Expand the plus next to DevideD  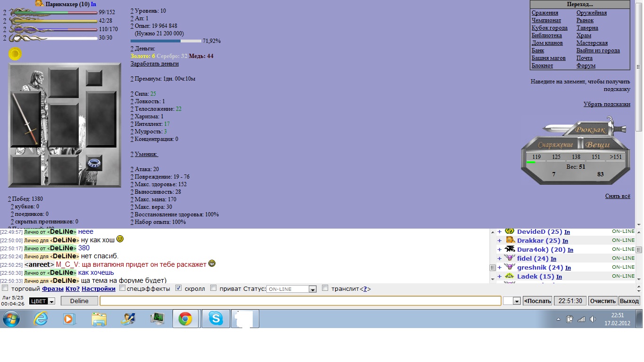pos(499,231)
